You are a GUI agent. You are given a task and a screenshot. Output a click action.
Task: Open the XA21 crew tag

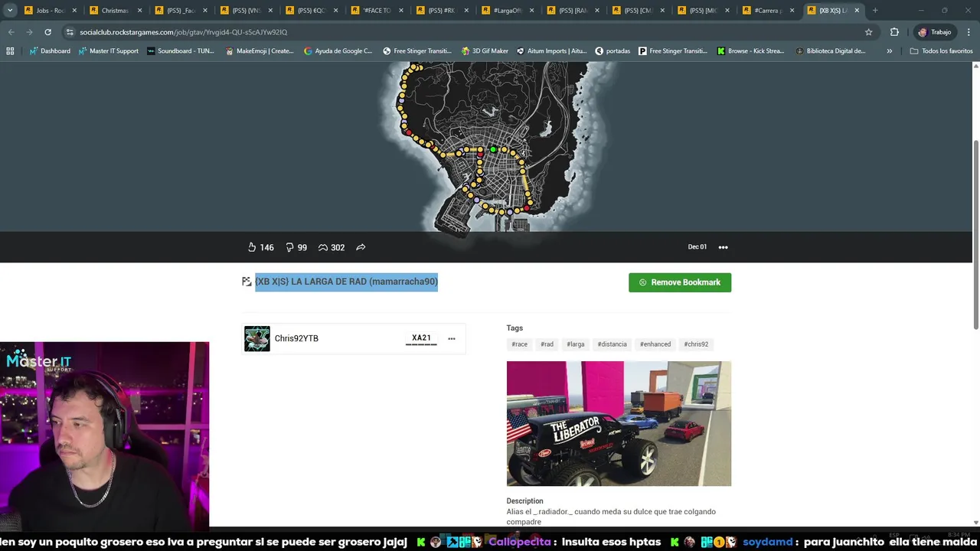coord(421,338)
